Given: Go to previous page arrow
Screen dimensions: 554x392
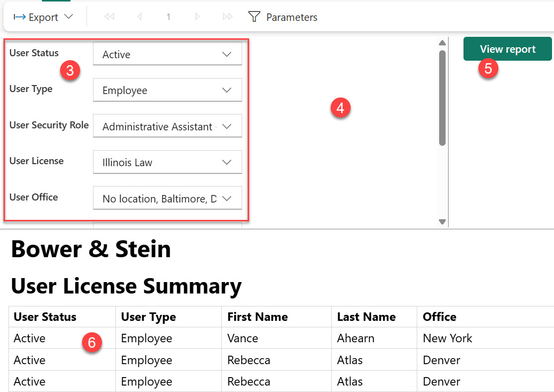Looking at the screenshot, I should [140, 16].
